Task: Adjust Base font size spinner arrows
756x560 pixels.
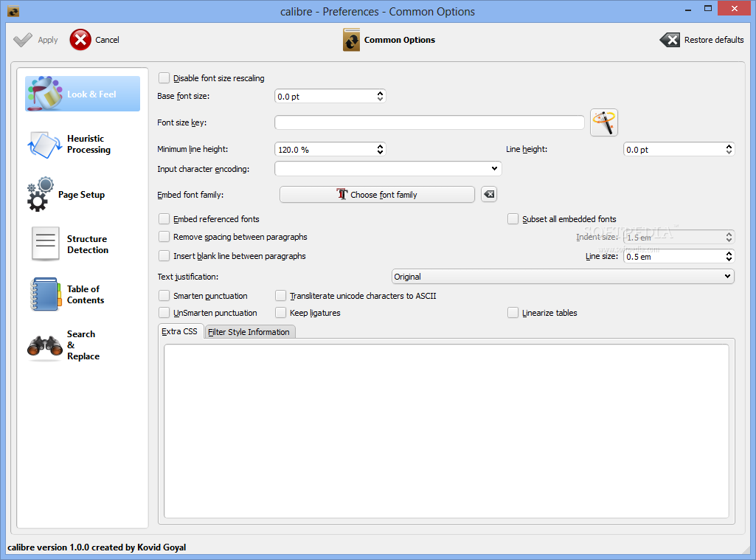Action: coord(380,96)
